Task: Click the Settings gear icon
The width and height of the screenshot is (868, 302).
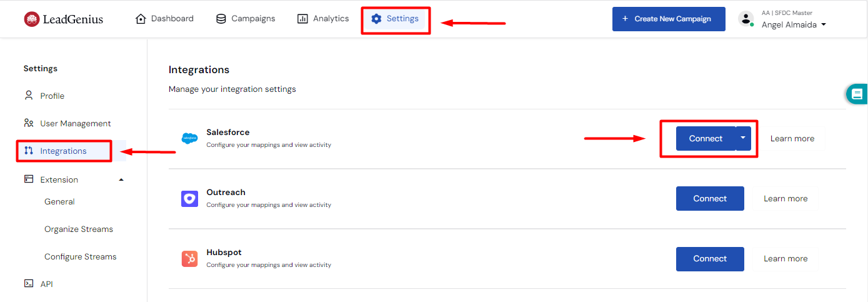Action: (376, 19)
